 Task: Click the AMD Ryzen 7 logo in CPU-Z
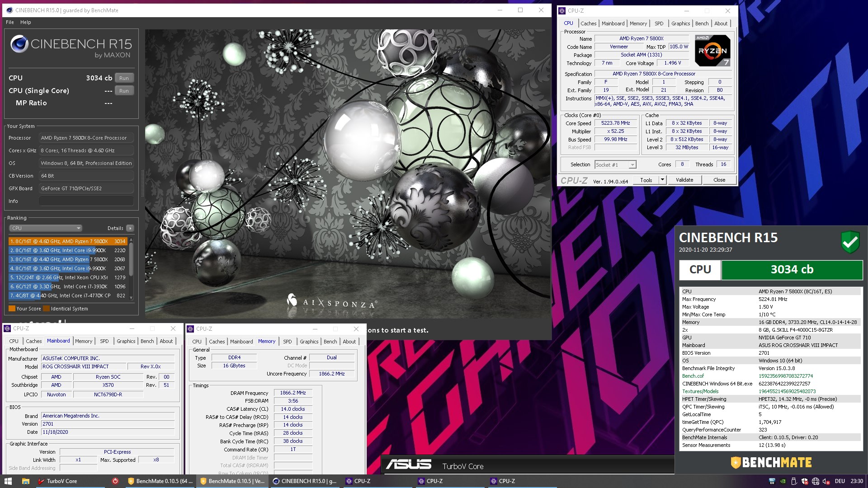tap(712, 51)
